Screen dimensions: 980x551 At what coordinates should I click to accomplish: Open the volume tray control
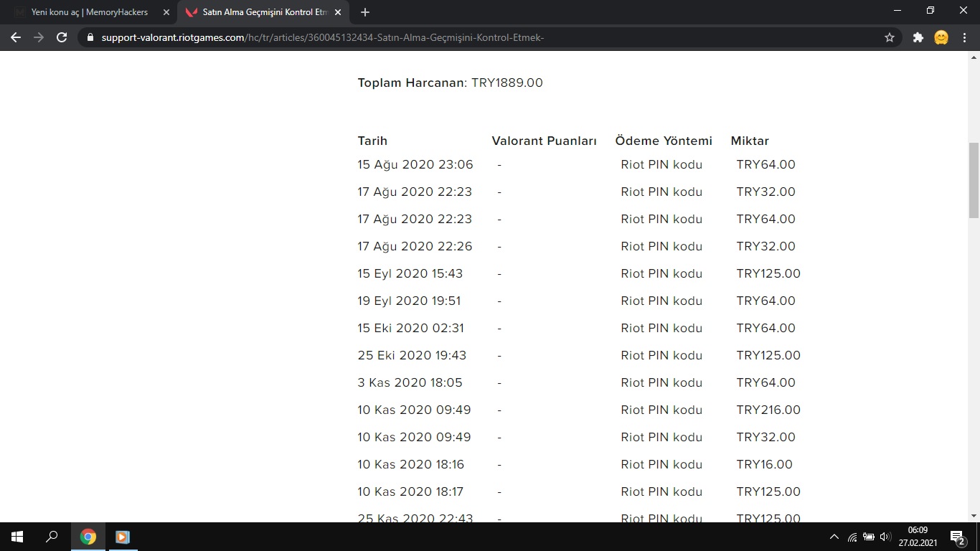click(x=885, y=537)
